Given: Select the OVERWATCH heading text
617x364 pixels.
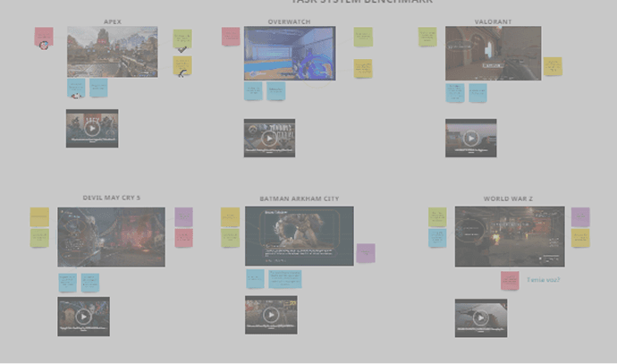Looking at the screenshot, I should (289, 21).
